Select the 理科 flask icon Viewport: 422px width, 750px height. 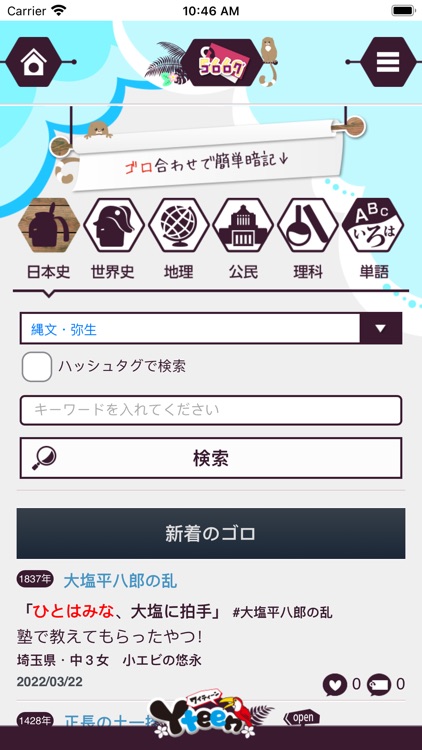308,225
